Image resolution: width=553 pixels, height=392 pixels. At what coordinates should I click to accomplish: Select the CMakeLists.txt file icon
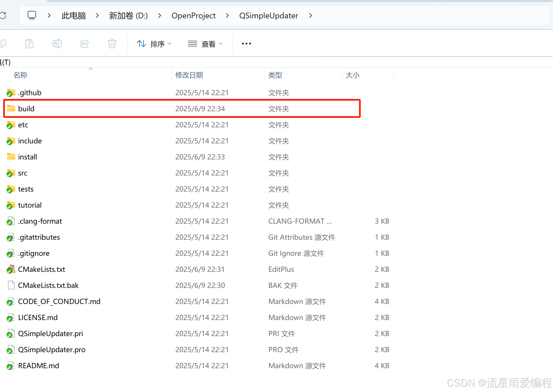11,269
